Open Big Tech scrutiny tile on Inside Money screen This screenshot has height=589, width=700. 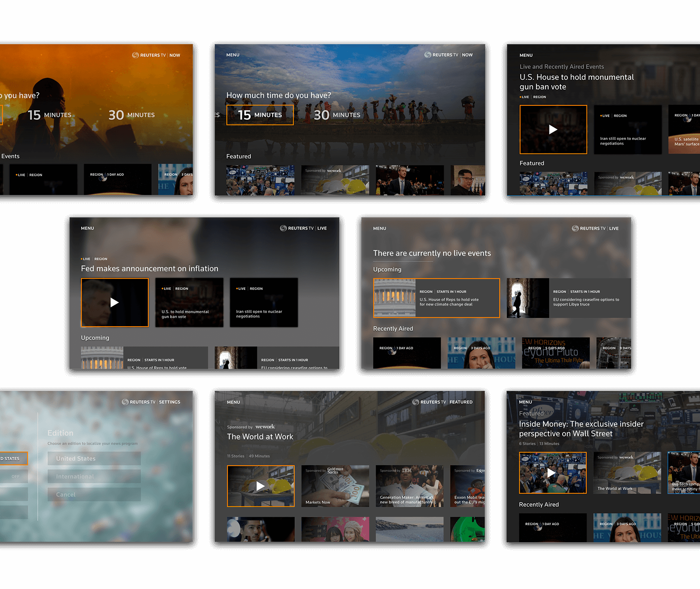(x=684, y=473)
